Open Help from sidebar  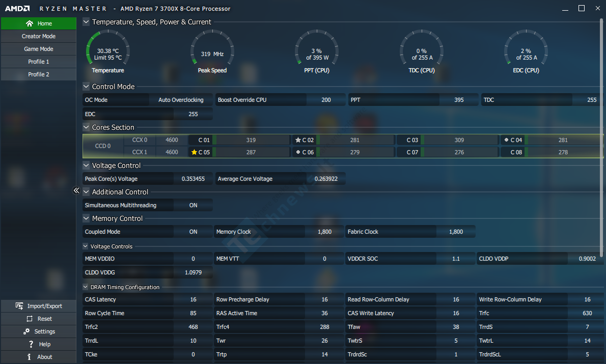(39, 344)
